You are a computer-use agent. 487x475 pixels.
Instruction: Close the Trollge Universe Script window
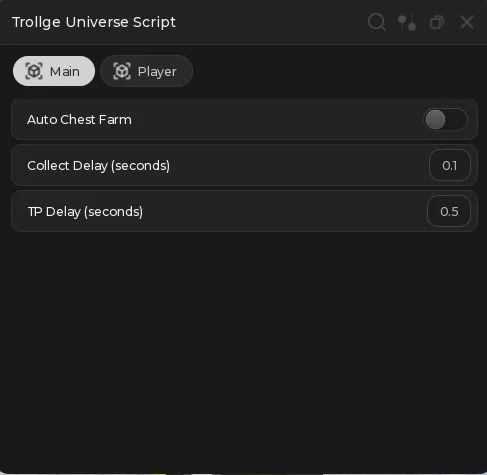tap(467, 22)
